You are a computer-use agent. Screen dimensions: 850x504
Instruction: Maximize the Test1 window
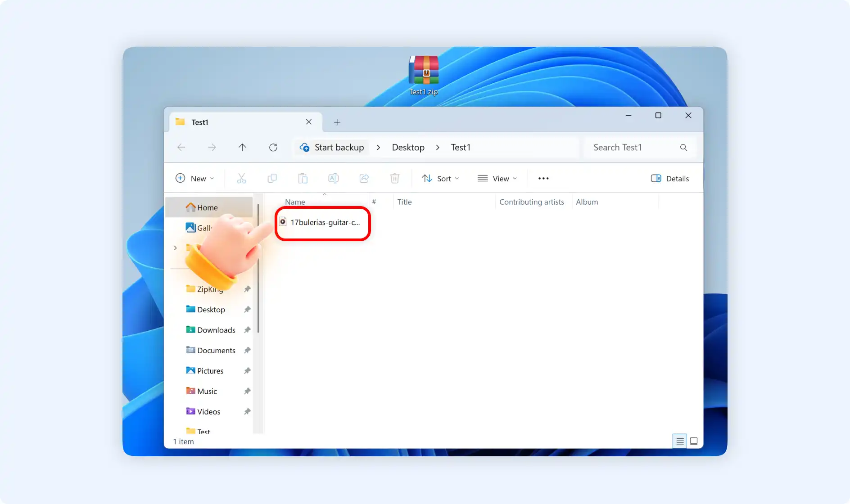tap(658, 116)
